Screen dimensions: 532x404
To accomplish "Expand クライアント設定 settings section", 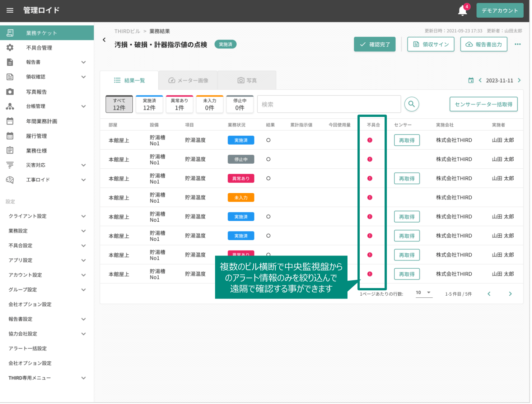I will coord(84,216).
